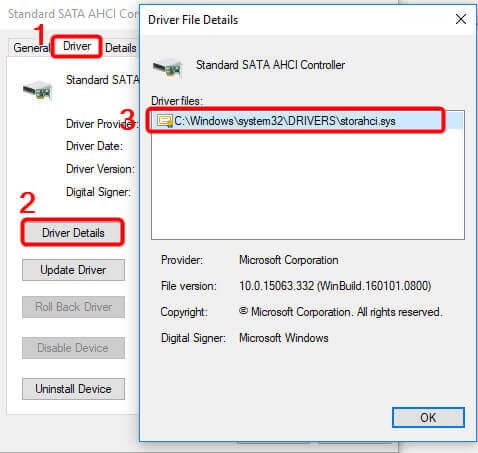This screenshot has height=453, width=478.
Task: Click empty area of Driver files list
Action: 307,184
